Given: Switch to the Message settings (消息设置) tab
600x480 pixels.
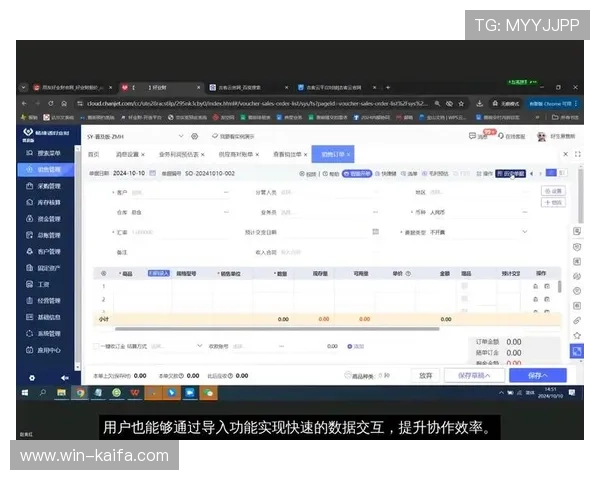Looking at the screenshot, I should [x=127, y=155].
